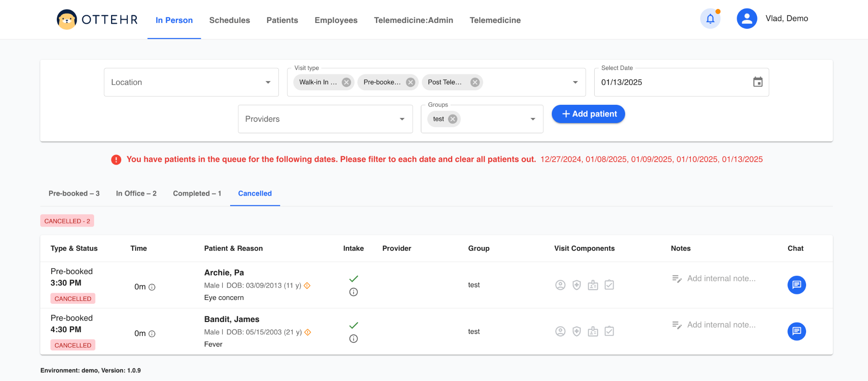Open chat for Archie, Pa
This screenshot has width=868, height=381.
tap(796, 285)
